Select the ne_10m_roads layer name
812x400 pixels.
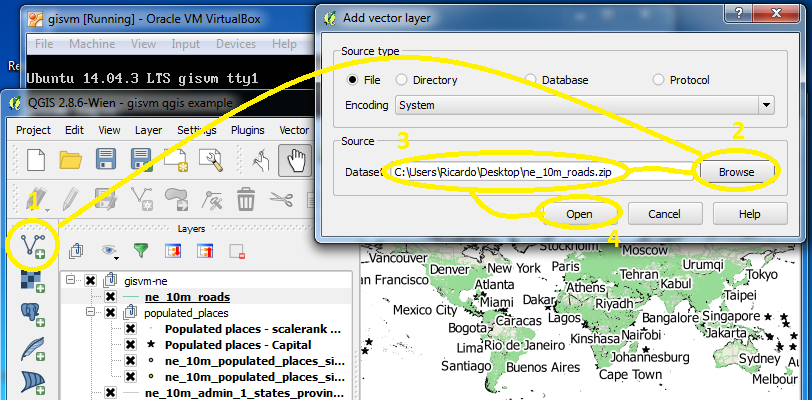click(x=187, y=297)
